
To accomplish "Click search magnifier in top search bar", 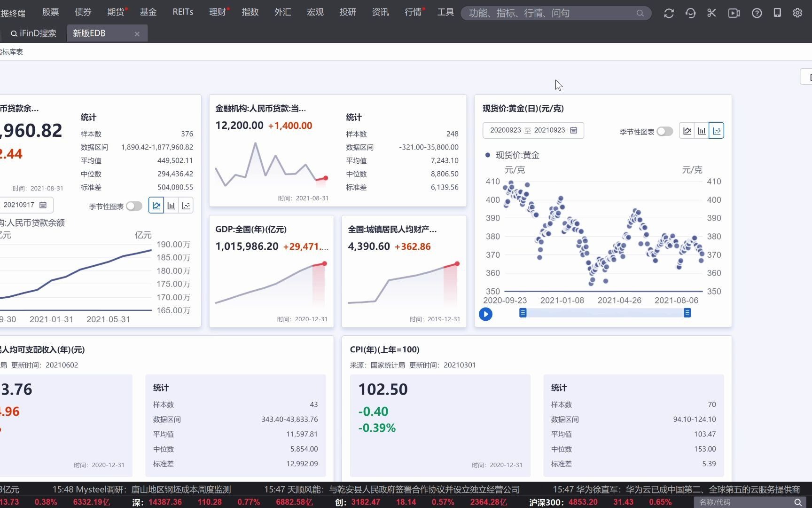I will [x=640, y=13].
